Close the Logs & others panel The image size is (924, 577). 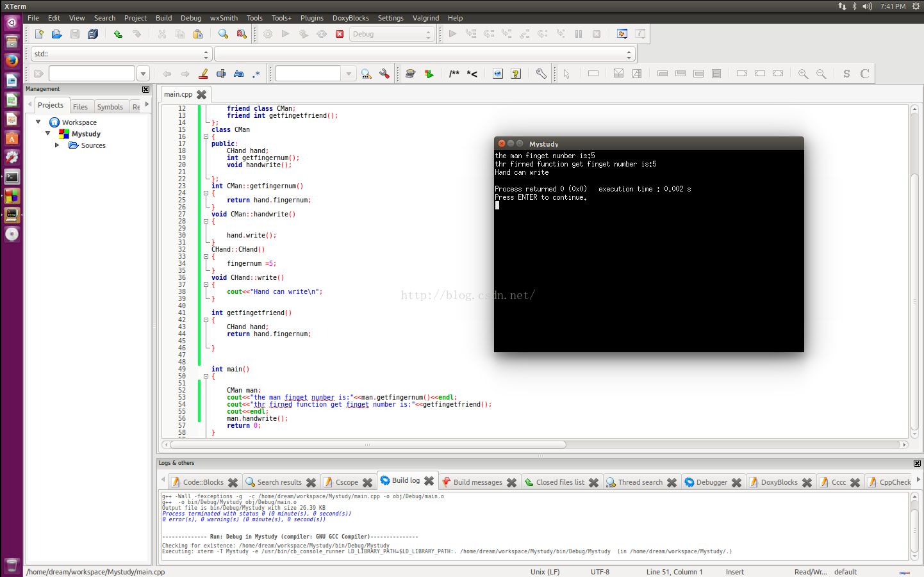click(917, 463)
